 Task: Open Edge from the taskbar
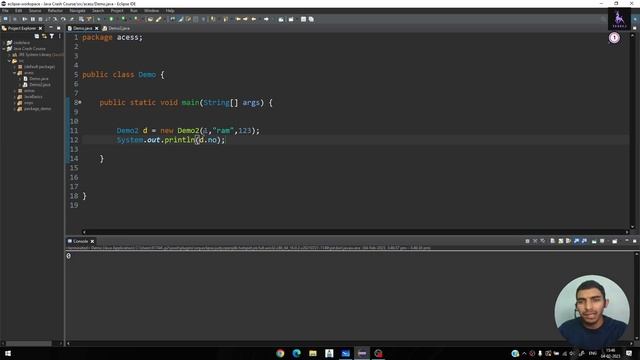pos(296,353)
